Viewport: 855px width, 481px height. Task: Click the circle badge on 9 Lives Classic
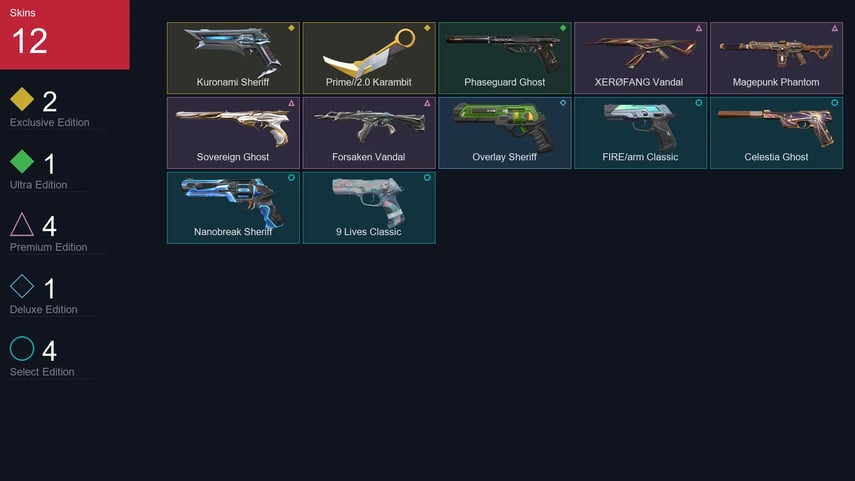click(427, 177)
